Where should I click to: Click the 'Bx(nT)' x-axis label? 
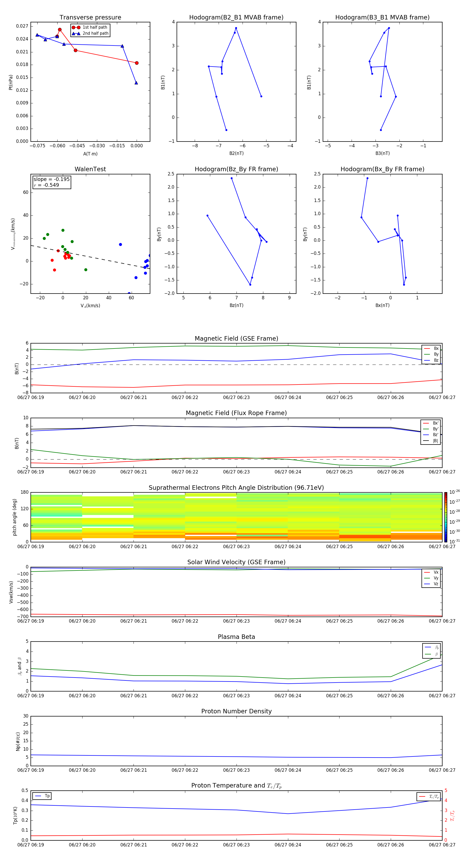tap(382, 305)
